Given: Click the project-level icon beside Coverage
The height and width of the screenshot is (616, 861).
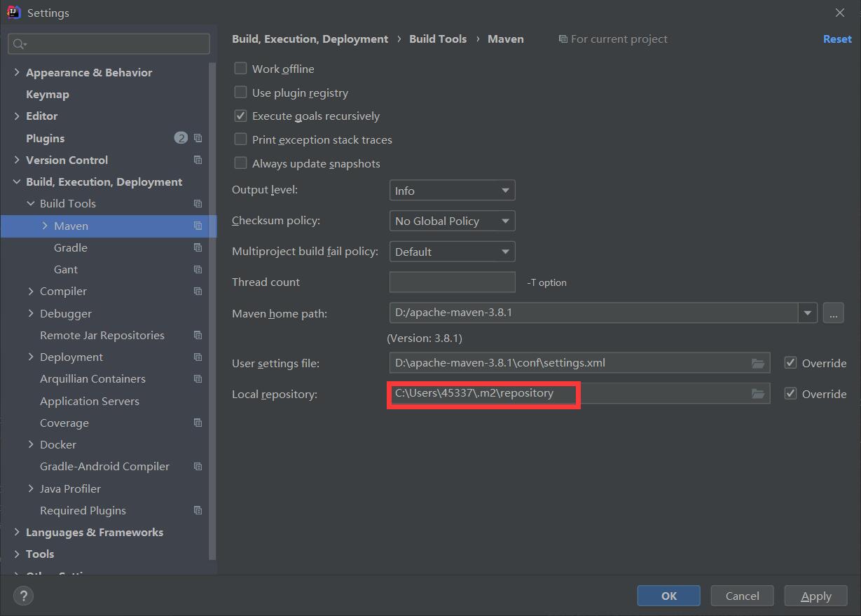Looking at the screenshot, I should [x=198, y=423].
